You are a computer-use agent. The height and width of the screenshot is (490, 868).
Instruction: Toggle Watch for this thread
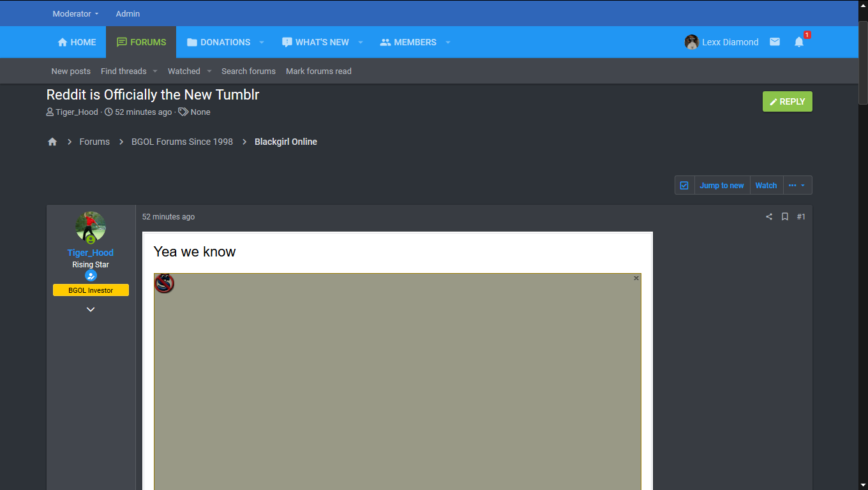click(x=766, y=186)
